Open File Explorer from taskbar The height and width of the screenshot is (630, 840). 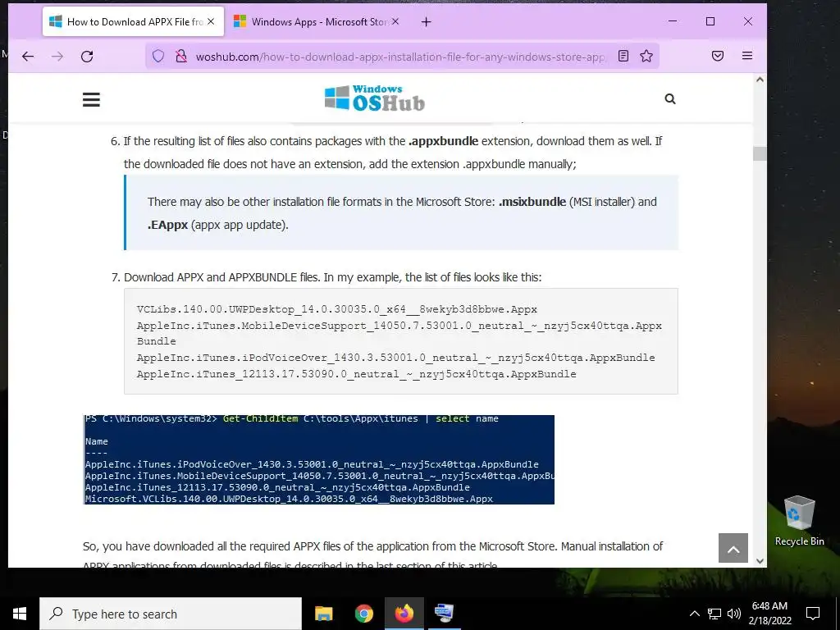point(323,614)
